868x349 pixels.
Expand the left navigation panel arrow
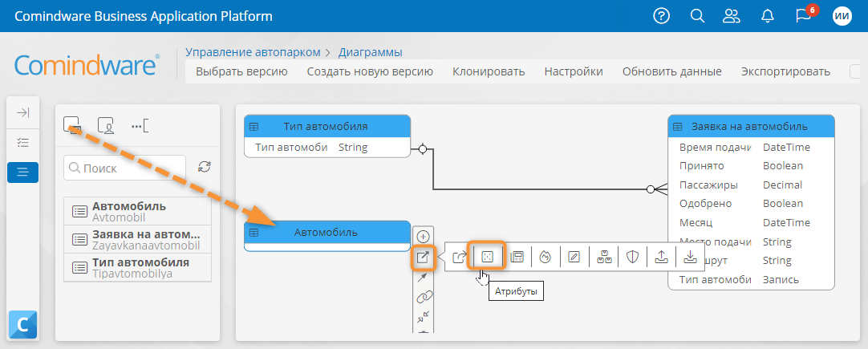[22, 113]
